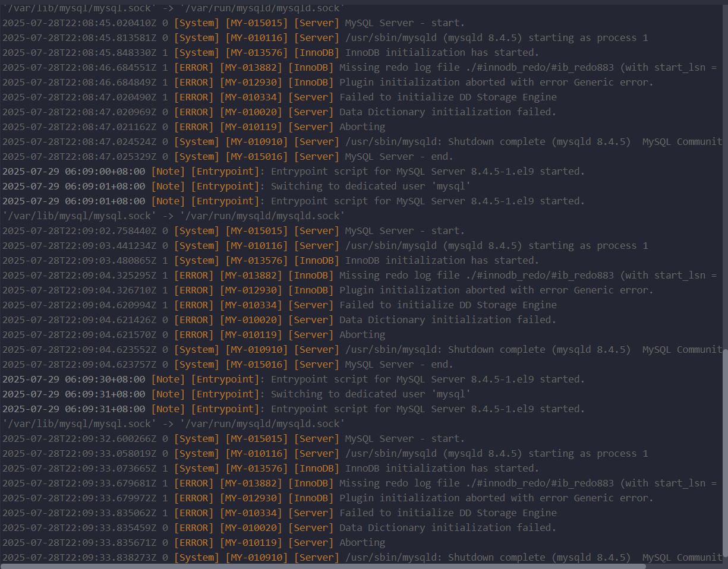This screenshot has height=569, width=728.
Task: Click the [MY-010116] code on the 22:09:33.058019Z line
Action: point(257,453)
